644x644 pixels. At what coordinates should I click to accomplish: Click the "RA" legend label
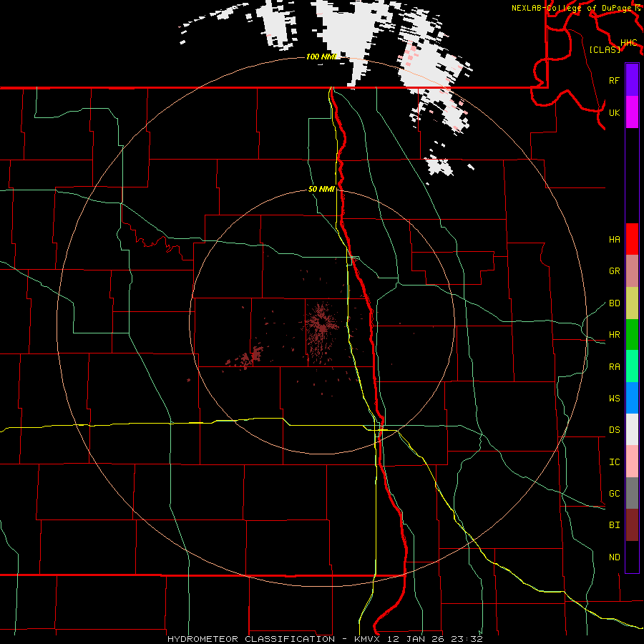coord(614,367)
